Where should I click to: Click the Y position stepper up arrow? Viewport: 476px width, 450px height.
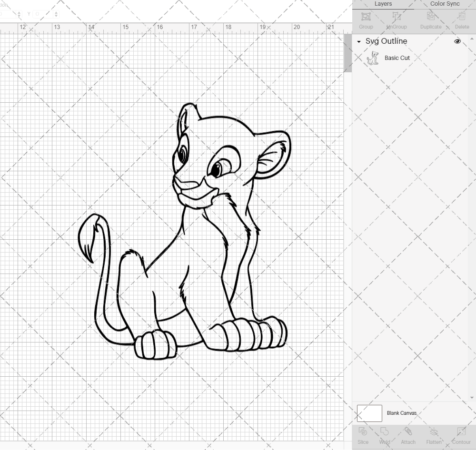[x=56, y=12]
